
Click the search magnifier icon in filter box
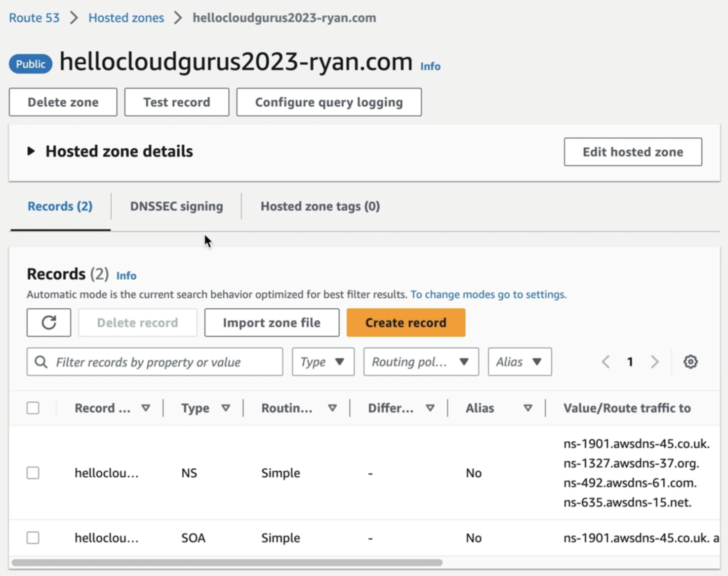41,362
